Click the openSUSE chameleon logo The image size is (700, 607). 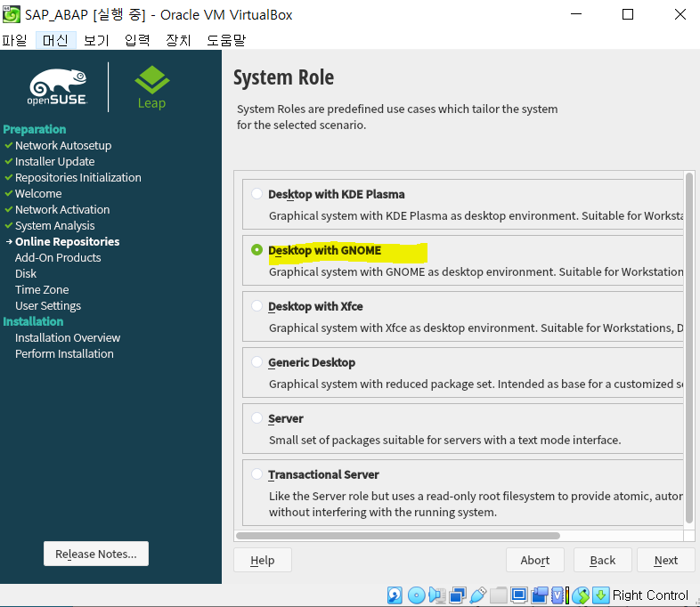click(58, 87)
